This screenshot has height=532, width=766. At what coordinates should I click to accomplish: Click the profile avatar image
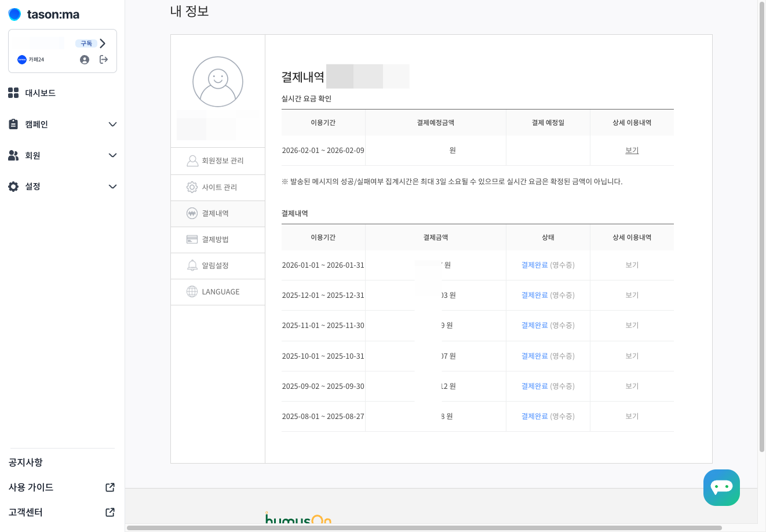click(218, 82)
